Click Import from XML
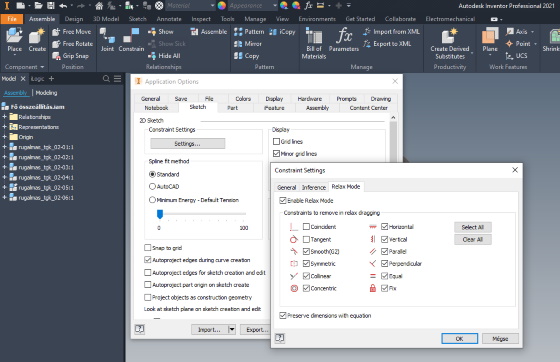The height and width of the screenshot is (362, 560). (x=391, y=32)
